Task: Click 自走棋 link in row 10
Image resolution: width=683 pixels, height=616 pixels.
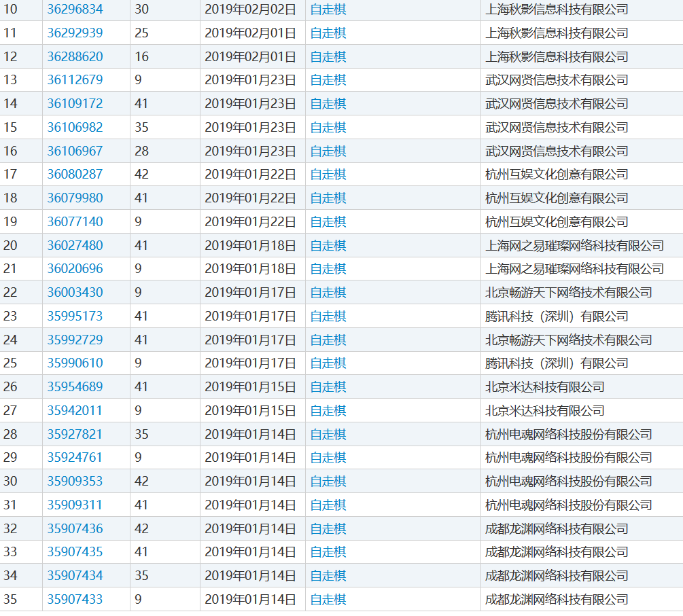Action: coord(328,9)
